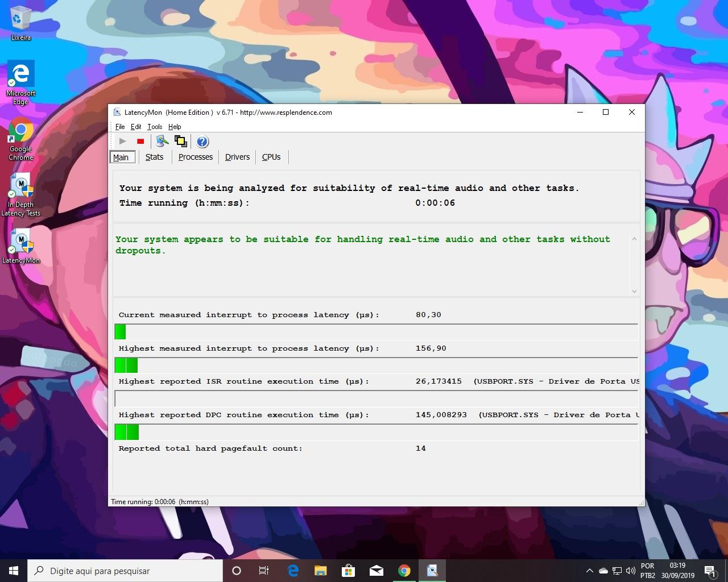The image size is (728, 582).
Task: Click the highest DPC execution time bar
Action: point(376,433)
